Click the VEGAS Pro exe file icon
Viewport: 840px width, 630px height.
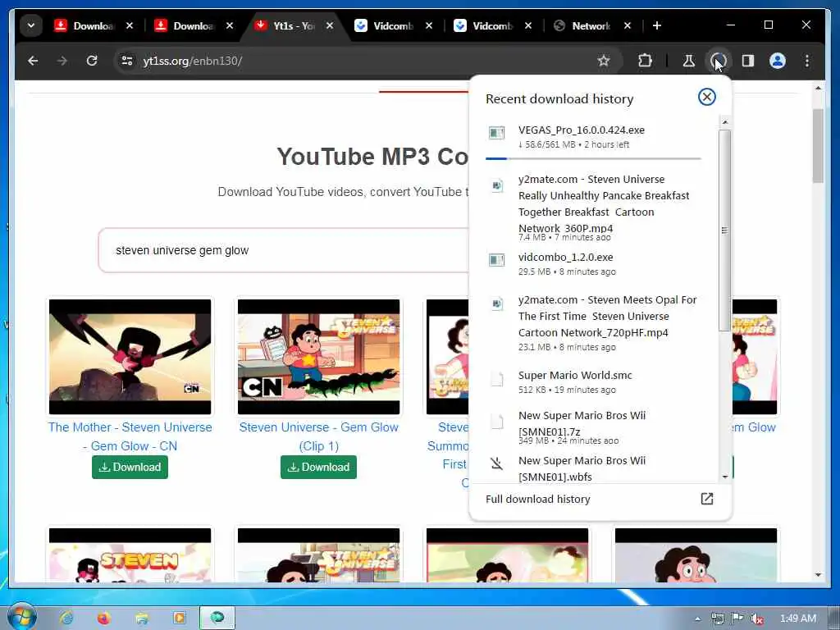pos(496,132)
